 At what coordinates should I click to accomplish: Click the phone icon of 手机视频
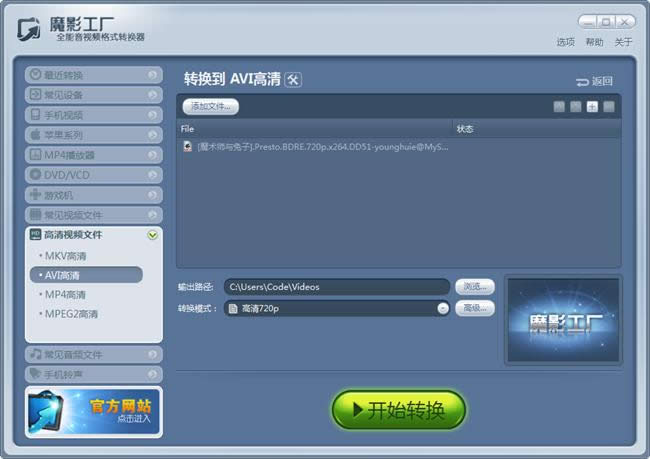pos(36,114)
